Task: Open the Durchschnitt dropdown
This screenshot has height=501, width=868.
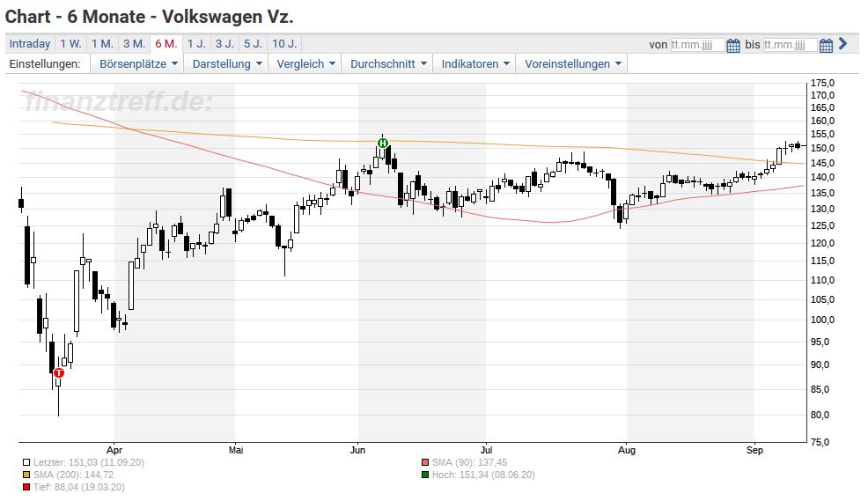Action: click(387, 63)
